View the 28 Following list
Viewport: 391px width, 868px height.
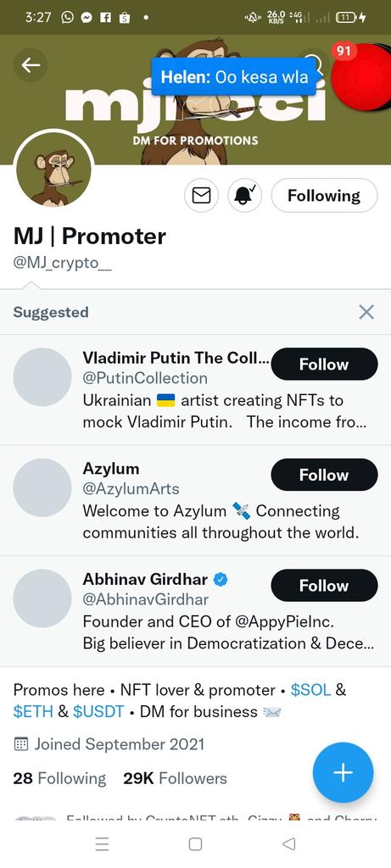coord(59,778)
